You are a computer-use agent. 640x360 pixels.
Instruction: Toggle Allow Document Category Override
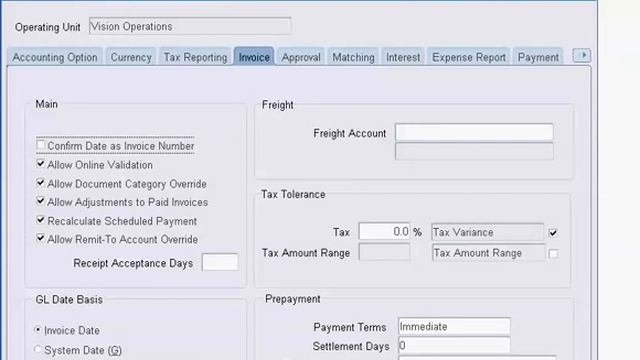click(x=40, y=183)
